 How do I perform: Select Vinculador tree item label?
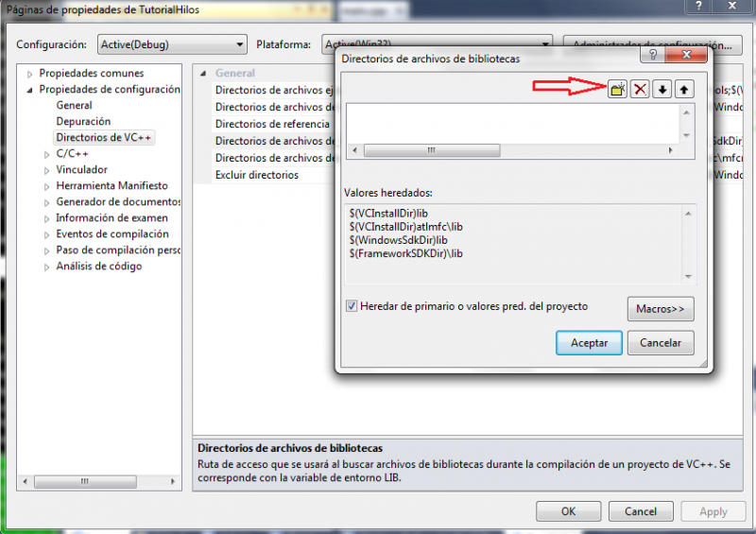point(81,169)
